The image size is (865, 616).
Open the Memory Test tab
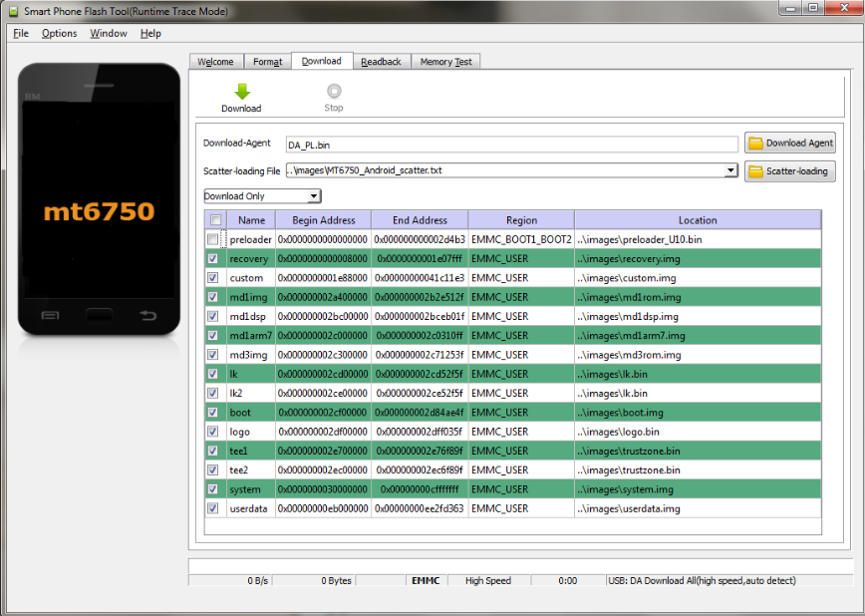pyautogui.click(x=445, y=62)
